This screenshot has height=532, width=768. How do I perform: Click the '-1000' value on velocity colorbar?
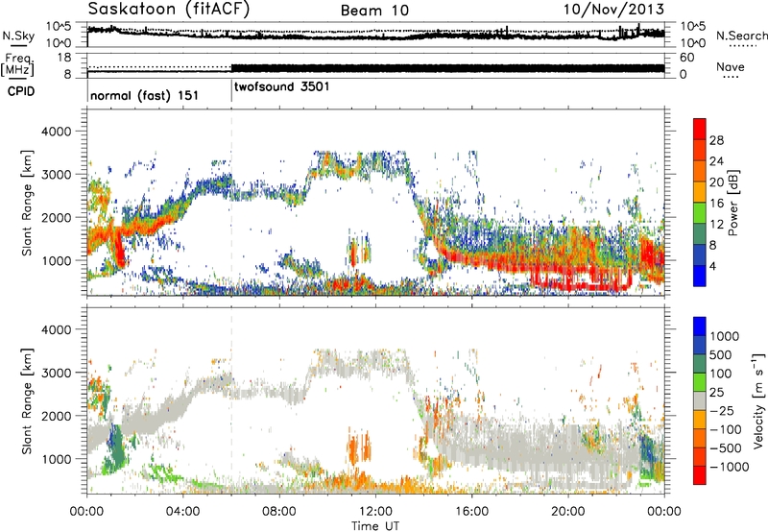(729, 467)
